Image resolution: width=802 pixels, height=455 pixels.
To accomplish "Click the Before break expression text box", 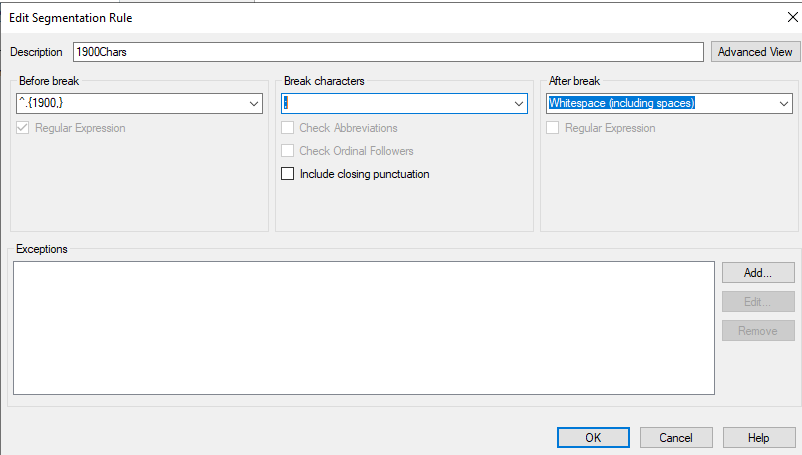I will [x=128, y=103].
